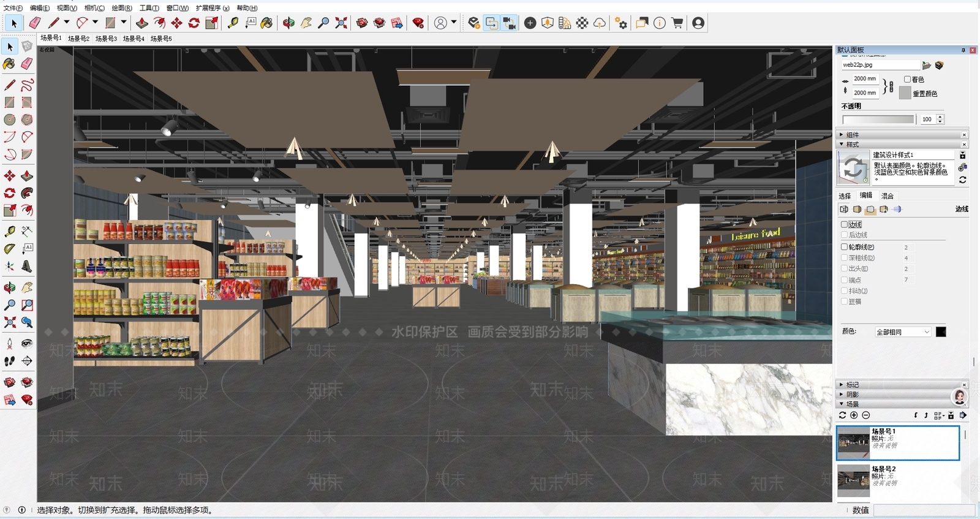Open the 相机 camera menu
The image size is (980, 519).
click(94, 8)
